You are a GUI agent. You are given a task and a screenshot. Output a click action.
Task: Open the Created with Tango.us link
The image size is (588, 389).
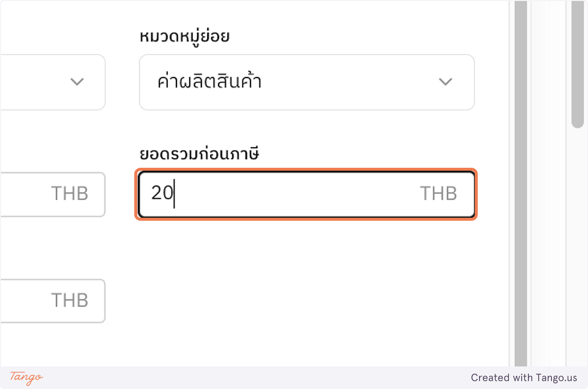tap(525, 378)
